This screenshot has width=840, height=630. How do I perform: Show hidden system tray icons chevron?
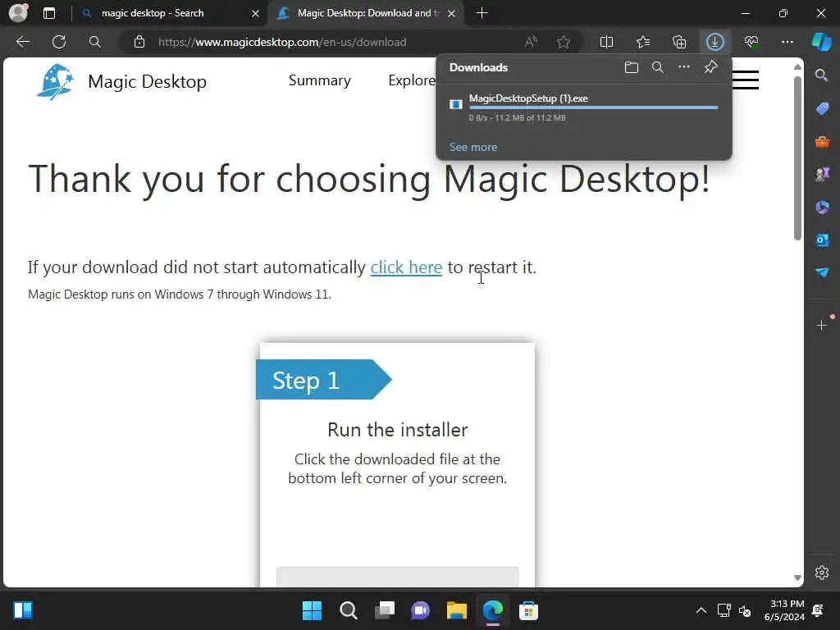[x=701, y=610]
